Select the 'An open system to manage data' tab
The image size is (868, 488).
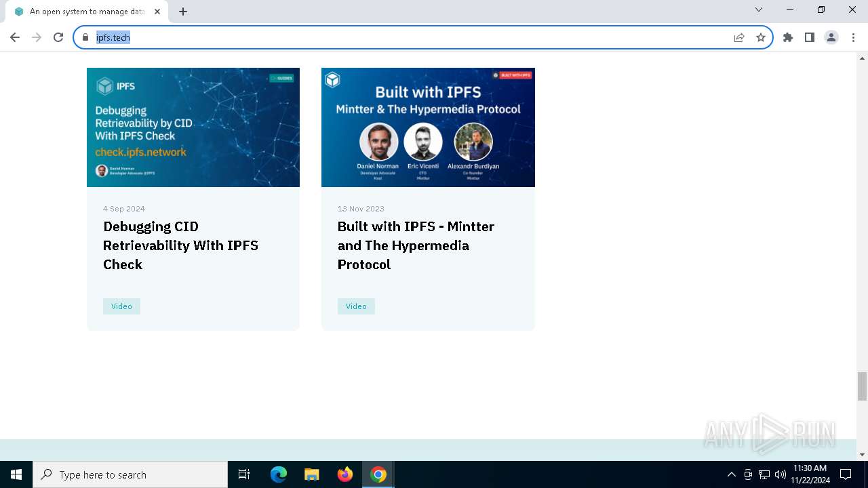(x=87, y=12)
